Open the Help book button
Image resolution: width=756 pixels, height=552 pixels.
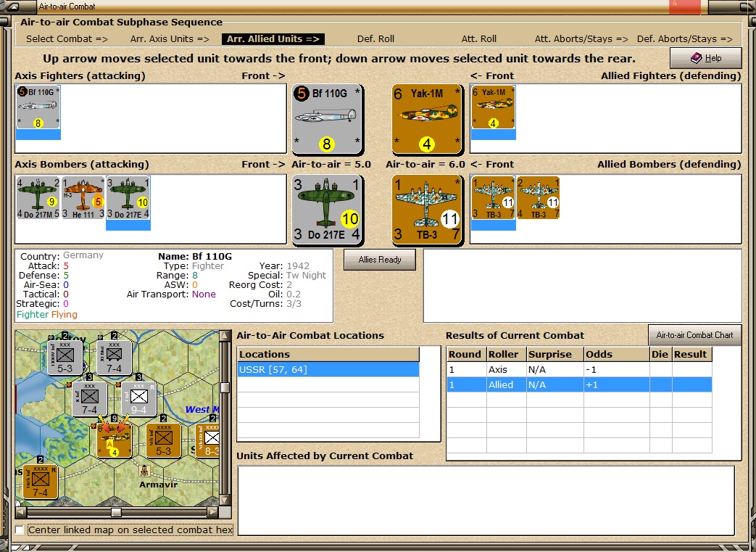[x=706, y=58]
